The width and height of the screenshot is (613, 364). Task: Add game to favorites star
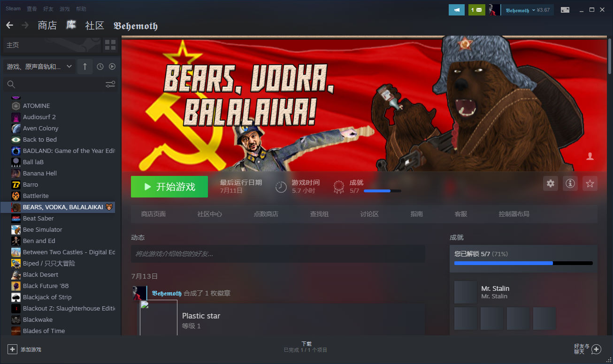tap(590, 183)
